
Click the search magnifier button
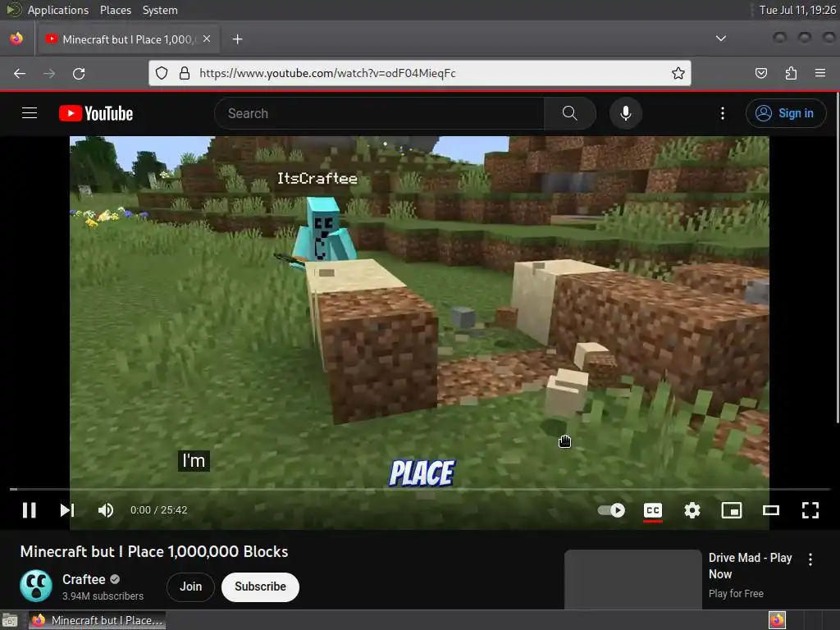pos(570,113)
